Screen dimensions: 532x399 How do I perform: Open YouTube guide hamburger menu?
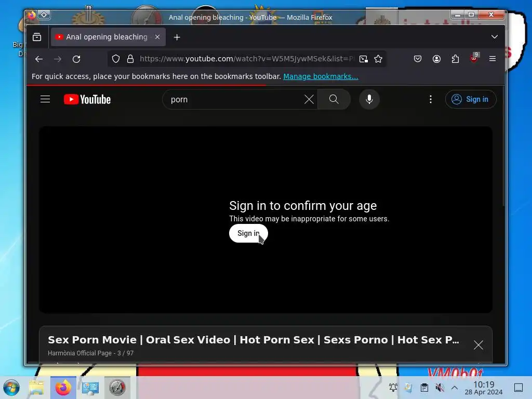click(x=45, y=99)
